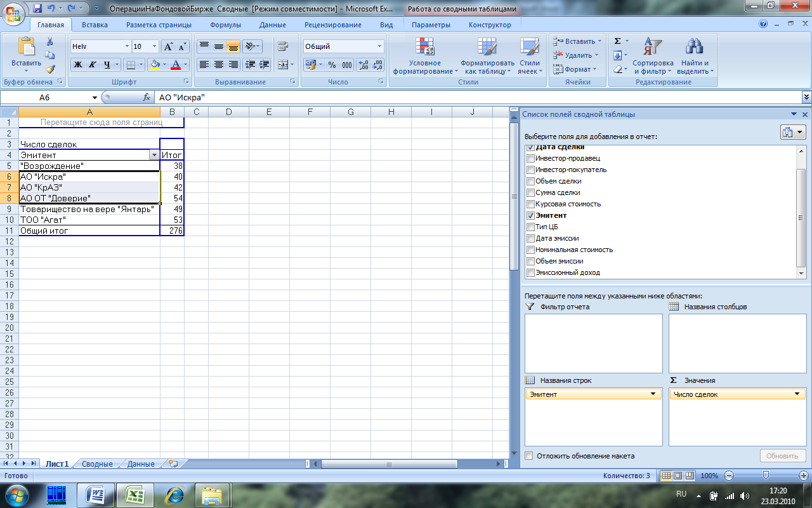Align text to the left

(204, 65)
